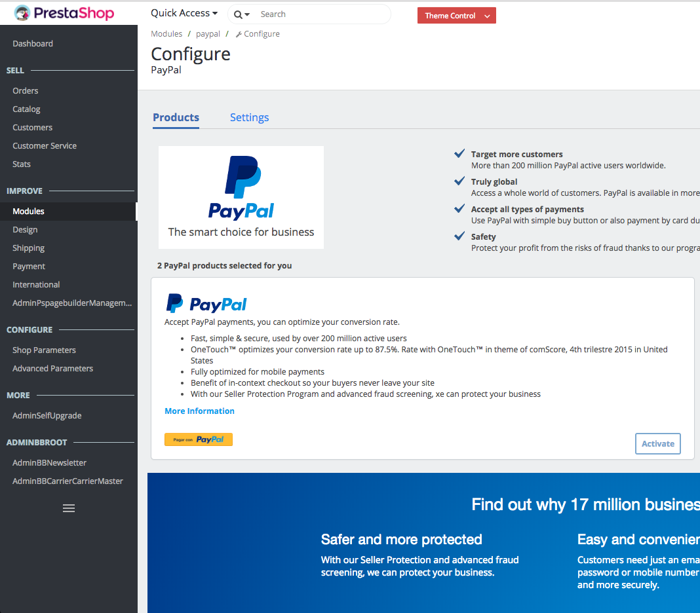Open AdminBBNewsletter in the sidebar

[50, 462]
